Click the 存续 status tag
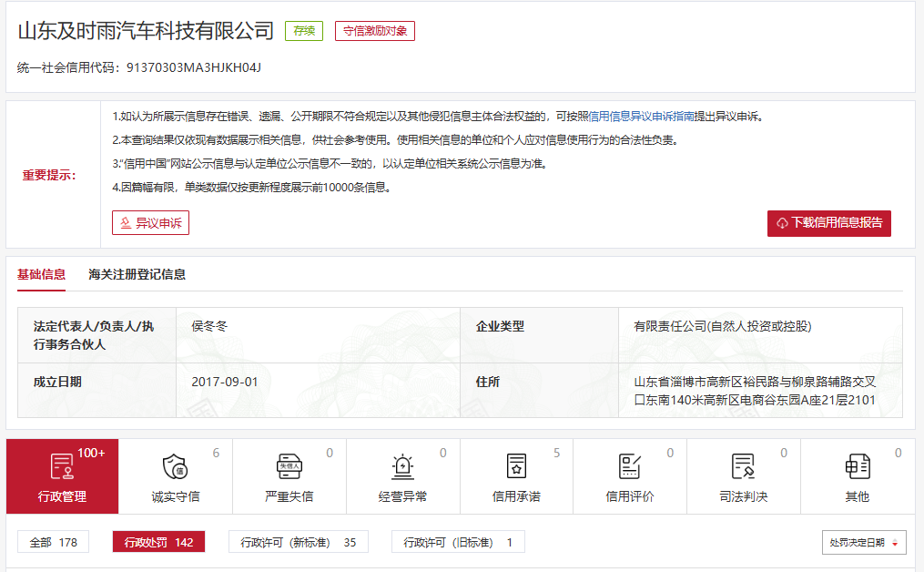Image resolution: width=924 pixels, height=572 pixels. pos(304,31)
